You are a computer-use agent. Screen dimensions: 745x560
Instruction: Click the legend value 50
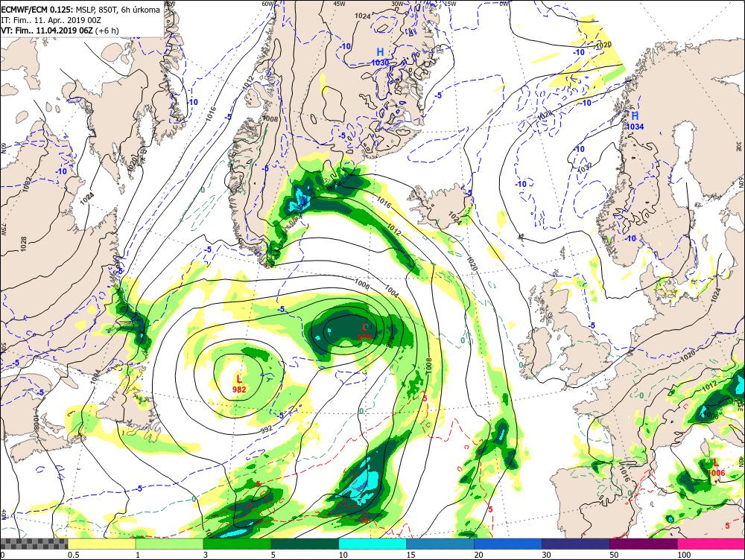pyautogui.click(x=614, y=555)
